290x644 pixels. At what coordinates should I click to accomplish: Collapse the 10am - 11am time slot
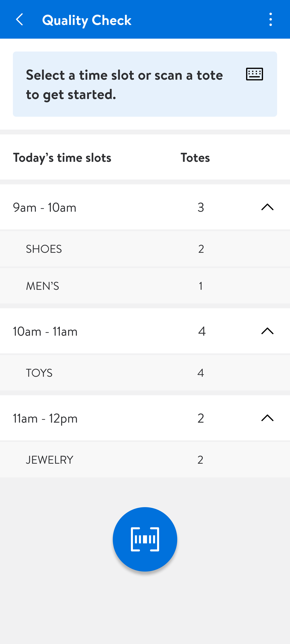coord(267,331)
